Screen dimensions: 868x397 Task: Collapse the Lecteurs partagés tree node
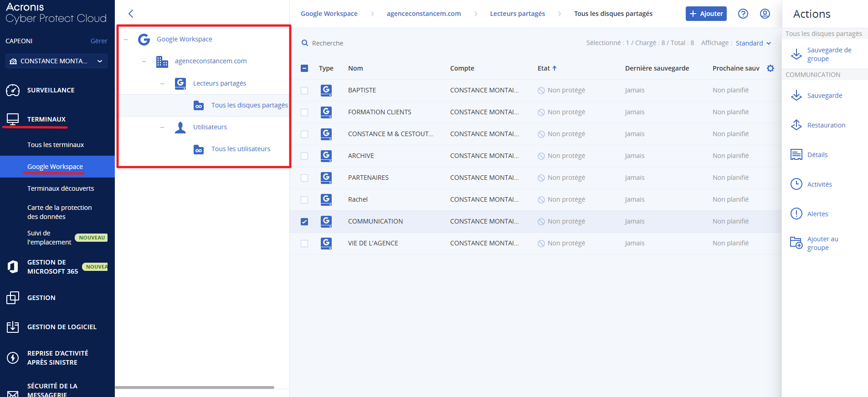point(162,84)
